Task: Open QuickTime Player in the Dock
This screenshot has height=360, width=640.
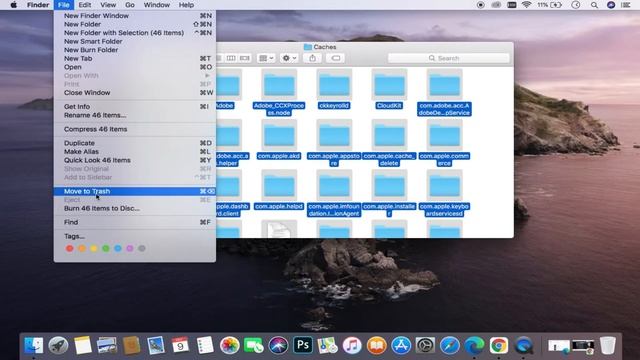Action: click(524, 345)
